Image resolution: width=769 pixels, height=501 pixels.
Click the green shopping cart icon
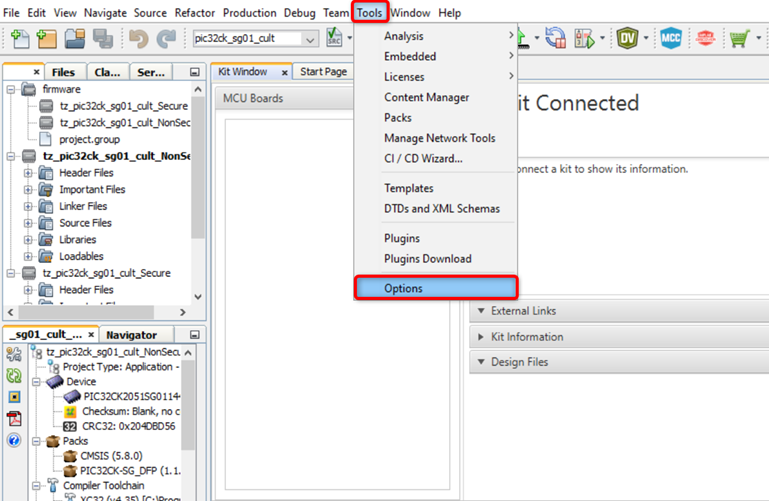click(x=739, y=38)
